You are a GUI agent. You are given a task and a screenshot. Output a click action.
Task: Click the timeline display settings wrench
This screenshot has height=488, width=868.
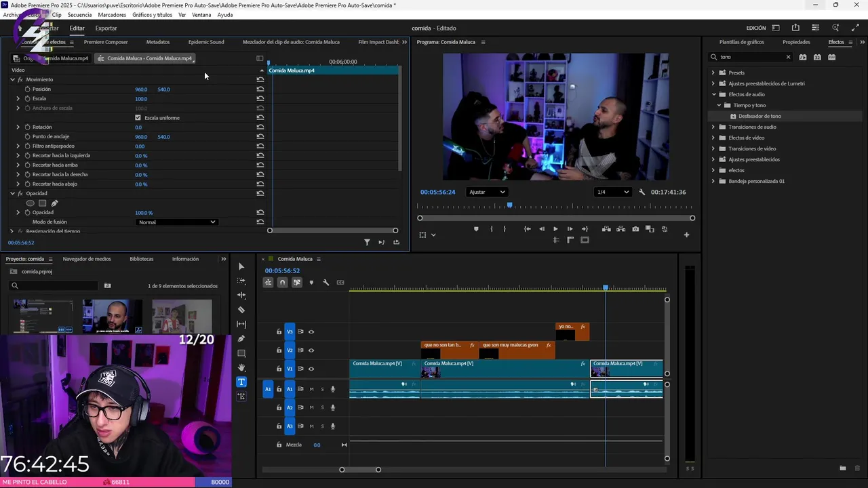pyautogui.click(x=325, y=282)
